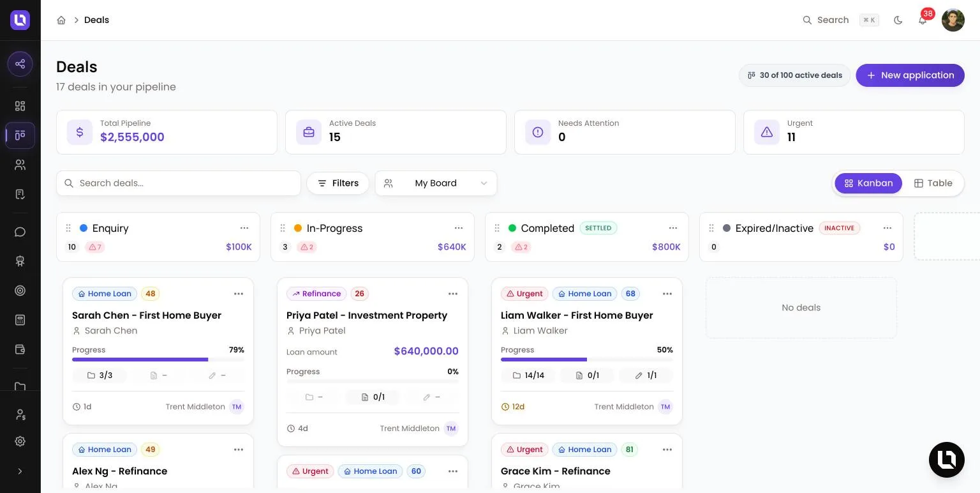This screenshot has height=493, width=980.
Task: Open the In-Progress column options menu
Action: [x=459, y=228]
